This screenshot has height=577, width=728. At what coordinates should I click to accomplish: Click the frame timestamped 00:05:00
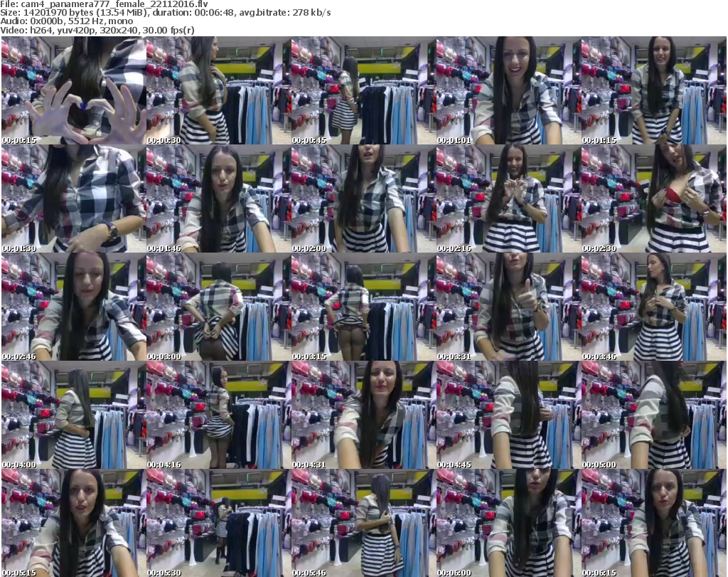[x=653, y=415]
